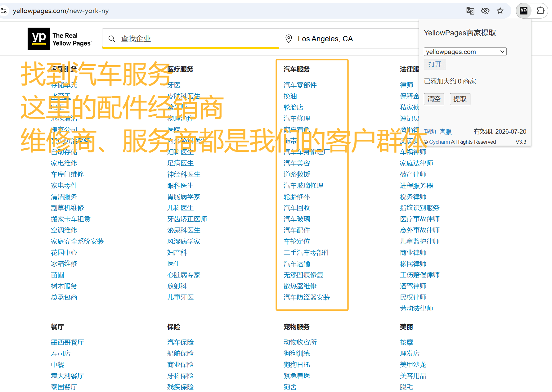The width and height of the screenshot is (552, 392).
Task: Open 汽车回收 link
Action: [x=297, y=208]
